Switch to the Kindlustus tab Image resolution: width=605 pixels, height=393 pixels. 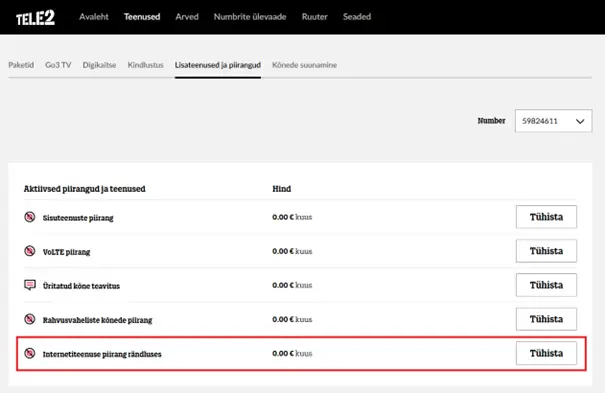(x=145, y=65)
